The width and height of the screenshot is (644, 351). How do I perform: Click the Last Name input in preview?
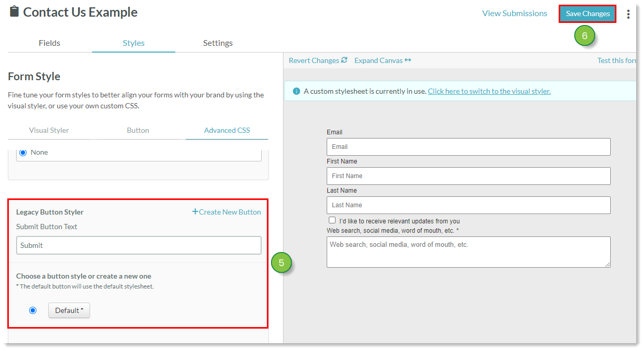point(469,205)
